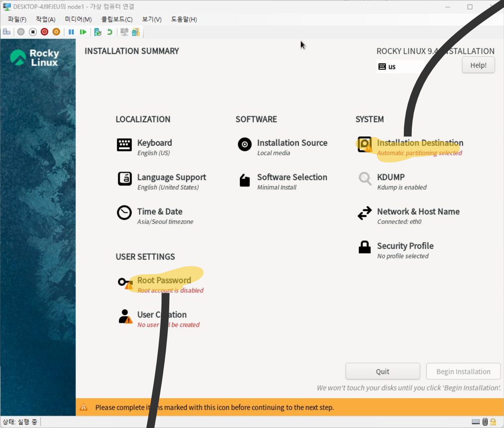Open the 작업(A) menu
504x428 pixels.
coord(46,19)
